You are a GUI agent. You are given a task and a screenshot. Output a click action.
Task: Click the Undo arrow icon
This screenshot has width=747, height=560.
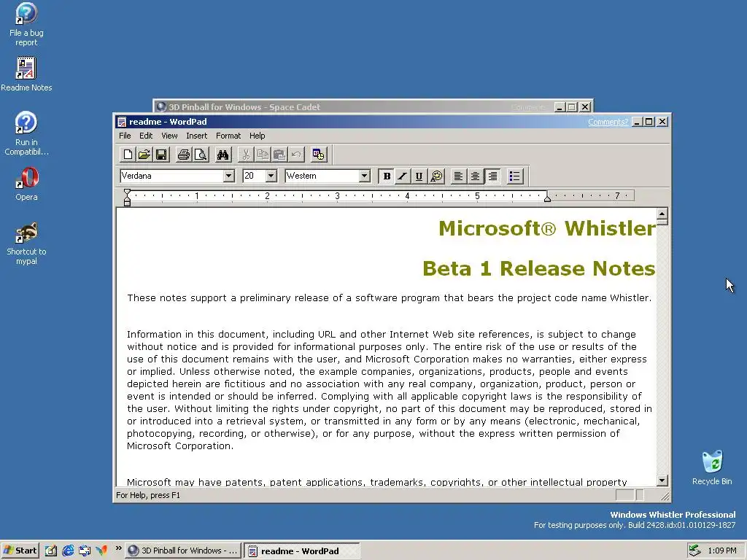[296, 155]
